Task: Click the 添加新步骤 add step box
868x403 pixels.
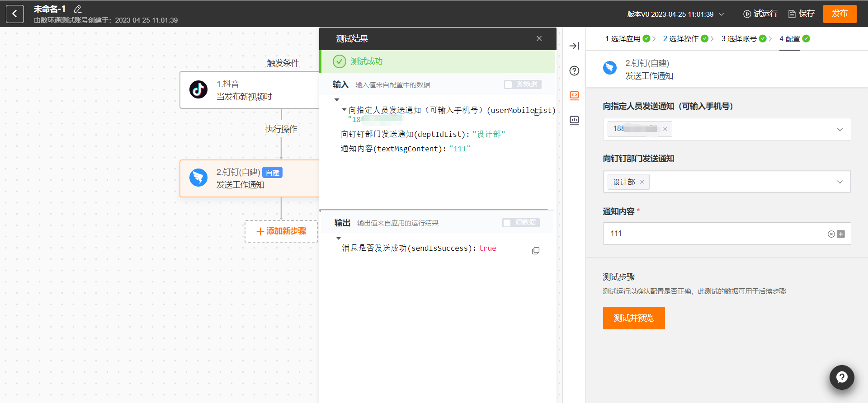Action: [281, 231]
